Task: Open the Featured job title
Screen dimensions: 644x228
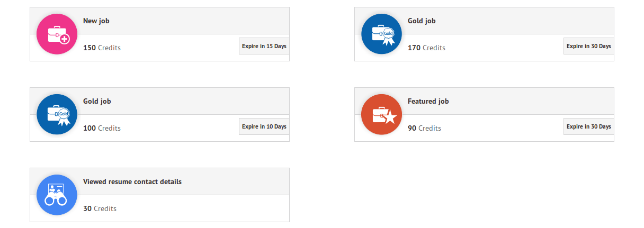Action: [x=428, y=101]
